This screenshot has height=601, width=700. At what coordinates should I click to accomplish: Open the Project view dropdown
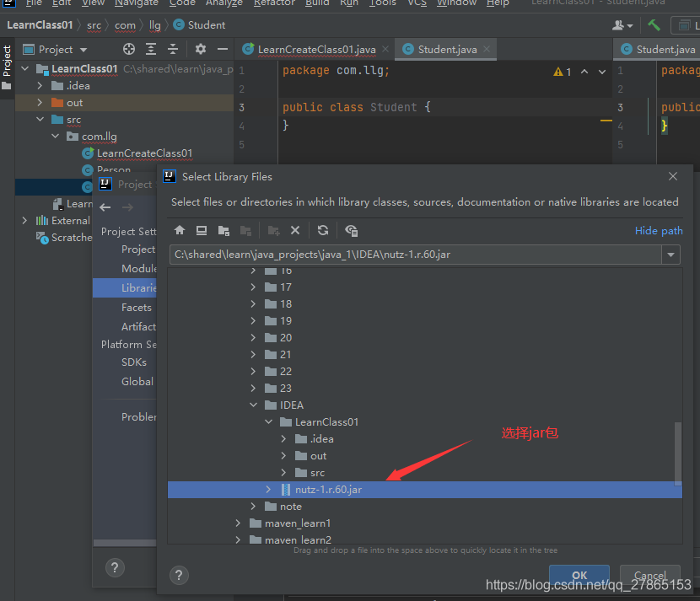83,50
